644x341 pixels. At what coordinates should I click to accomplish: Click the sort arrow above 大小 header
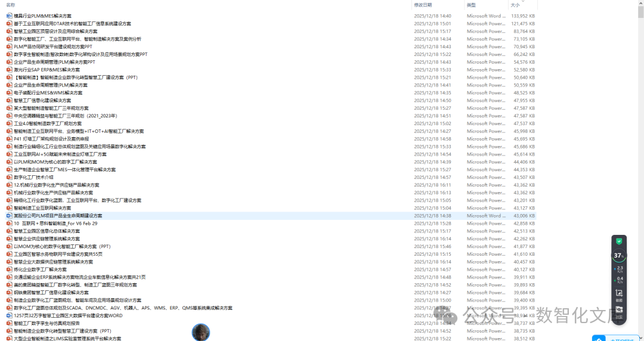tap(524, 1)
